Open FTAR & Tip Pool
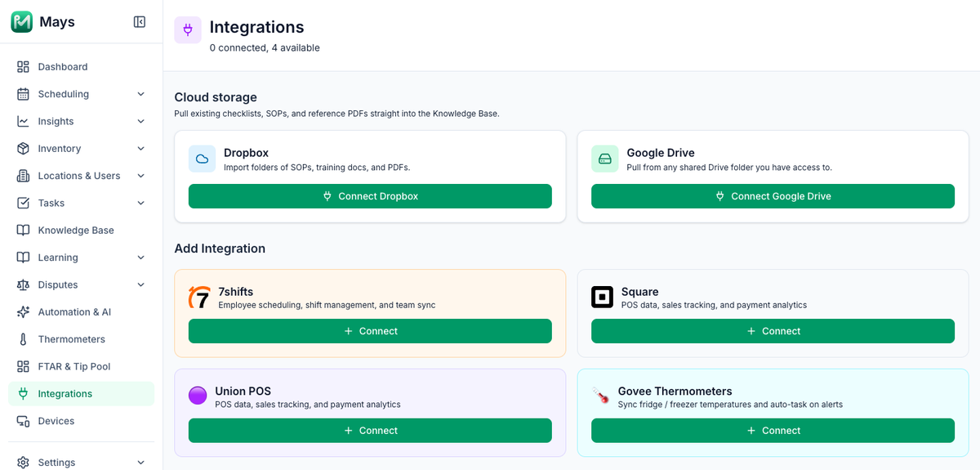The height and width of the screenshot is (470, 980). [81, 366]
